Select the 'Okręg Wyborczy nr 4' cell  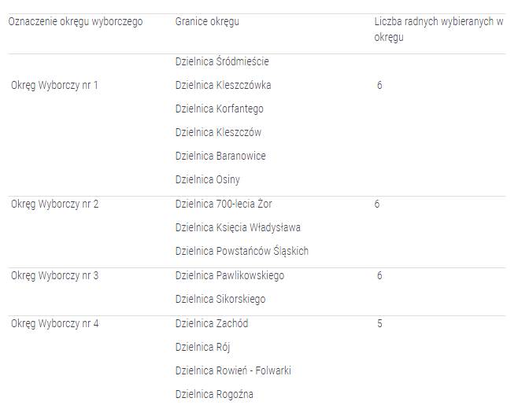(54, 324)
